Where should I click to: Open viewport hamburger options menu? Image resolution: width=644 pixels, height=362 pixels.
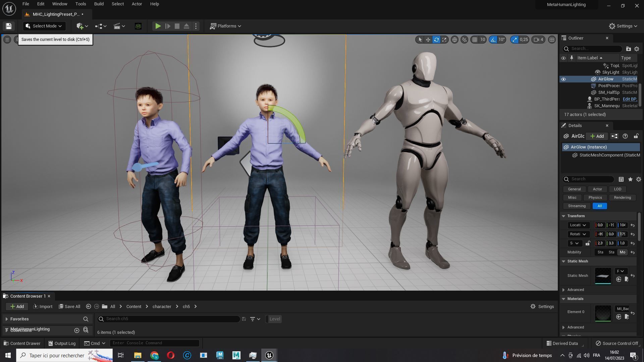tap(7, 40)
